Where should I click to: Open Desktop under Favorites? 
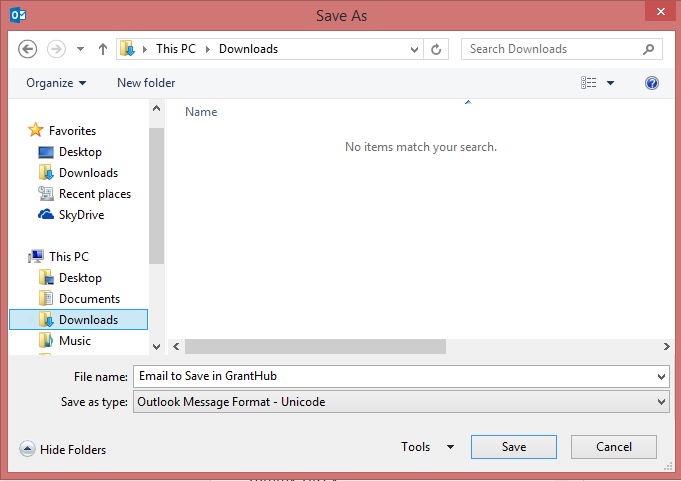point(80,152)
